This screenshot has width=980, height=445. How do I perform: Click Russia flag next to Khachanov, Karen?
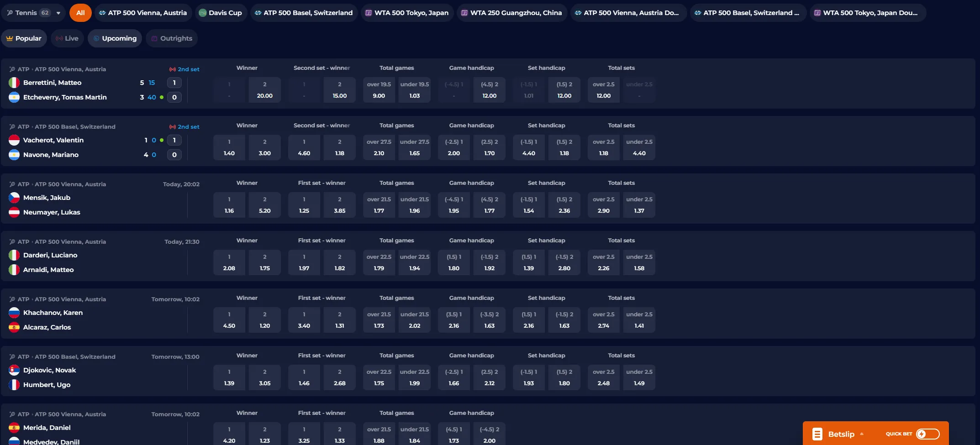tap(14, 313)
